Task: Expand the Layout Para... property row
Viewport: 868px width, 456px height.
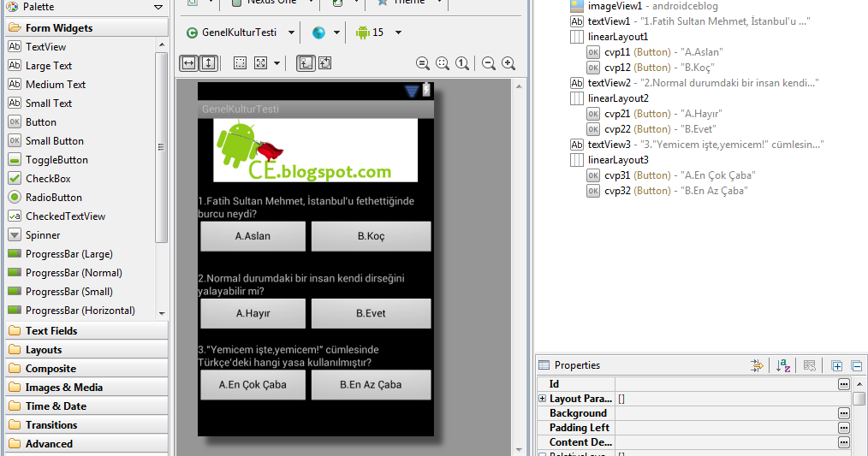Action: [542, 399]
